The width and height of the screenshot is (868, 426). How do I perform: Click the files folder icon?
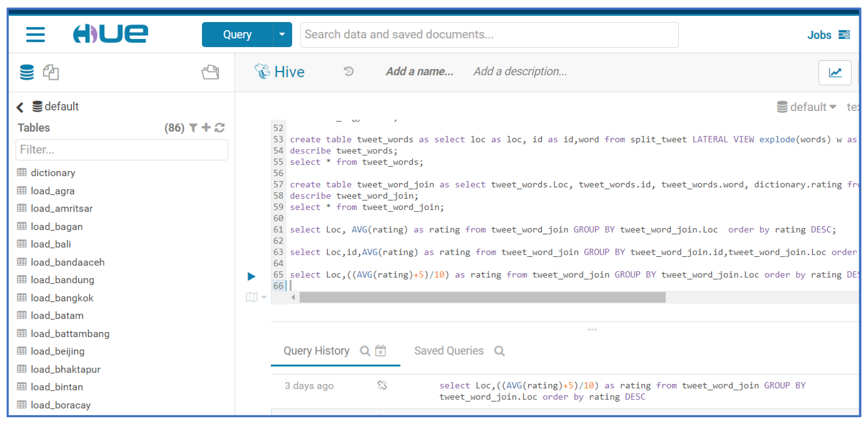210,72
